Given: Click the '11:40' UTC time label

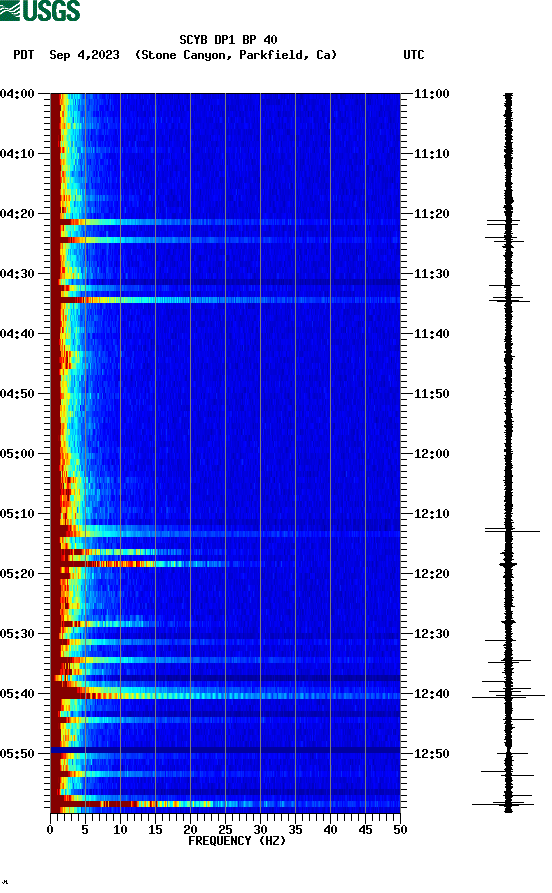Looking at the screenshot, I should tap(432, 334).
